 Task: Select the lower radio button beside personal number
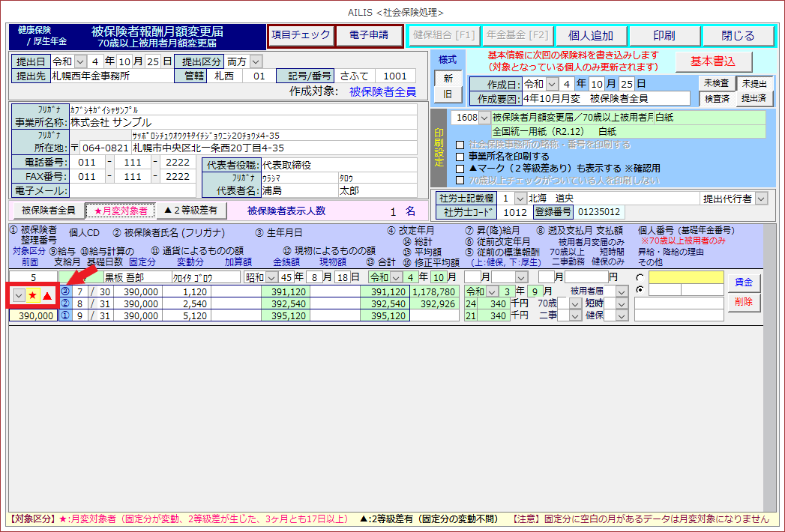coord(640,290)
